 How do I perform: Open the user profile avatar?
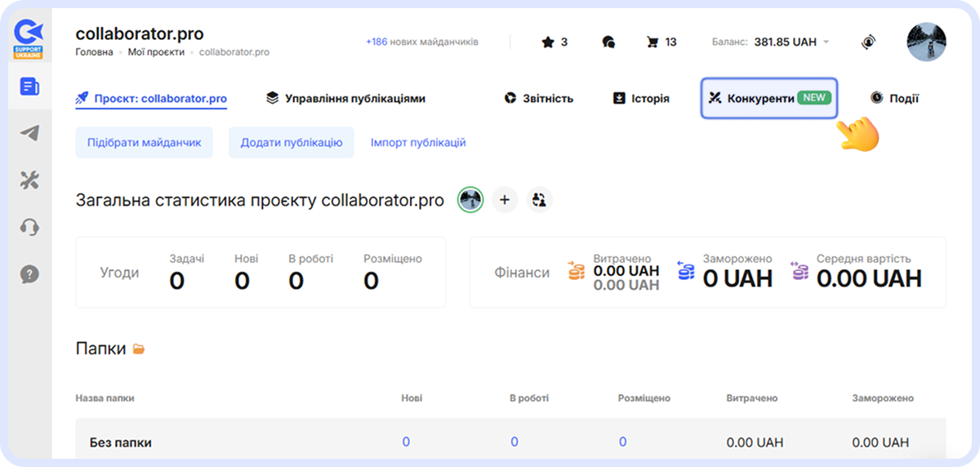click(x=927, y=42)
